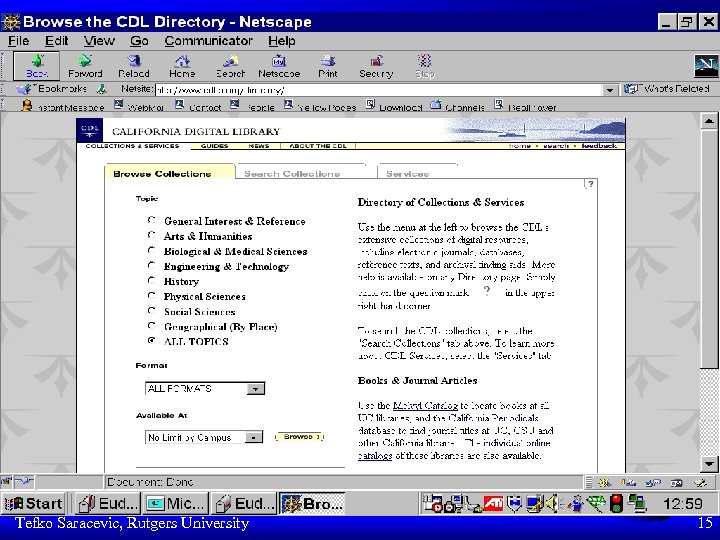This screenshot has height=540, width=720.
Task: Click the feedback link in header
Action: click(x=599, y=146)
